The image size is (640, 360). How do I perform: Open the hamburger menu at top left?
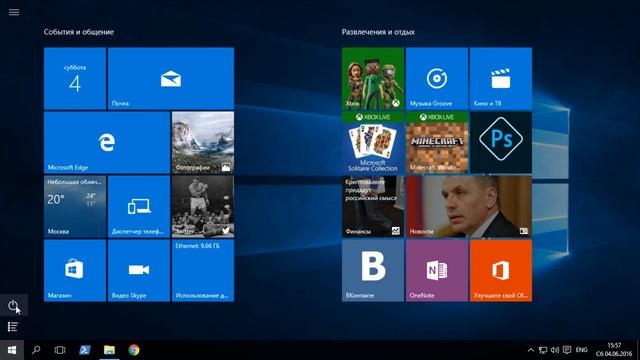coord(14,12)
